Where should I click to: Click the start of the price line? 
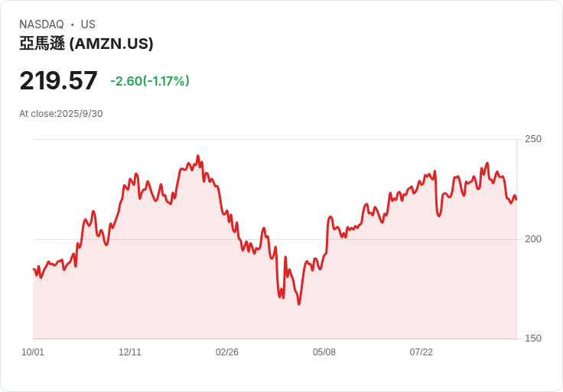point(34,269)
